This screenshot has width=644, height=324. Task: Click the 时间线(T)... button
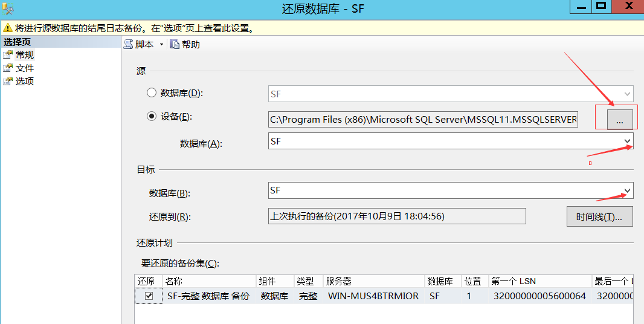coord(599,216)
